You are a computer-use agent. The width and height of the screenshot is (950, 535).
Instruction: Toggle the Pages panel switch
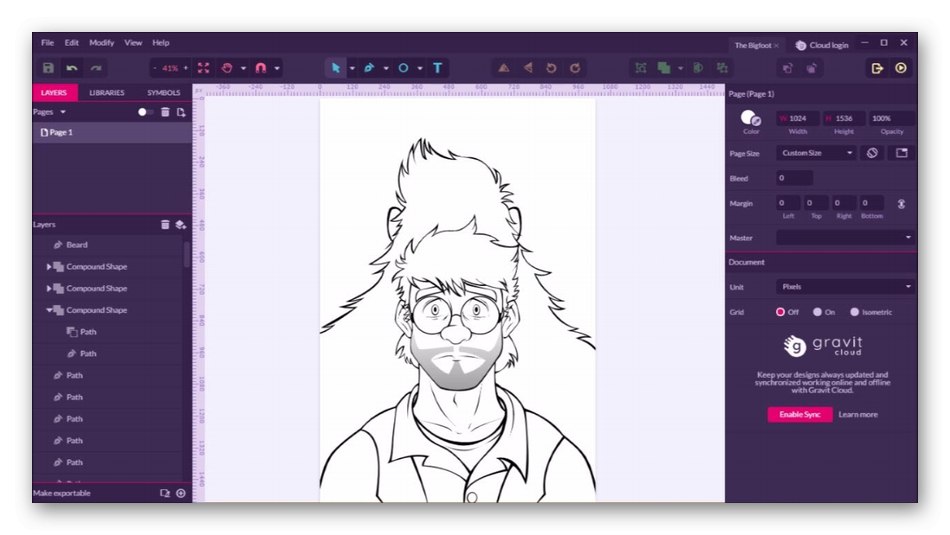pyautogui.click(x=145, y=112)
